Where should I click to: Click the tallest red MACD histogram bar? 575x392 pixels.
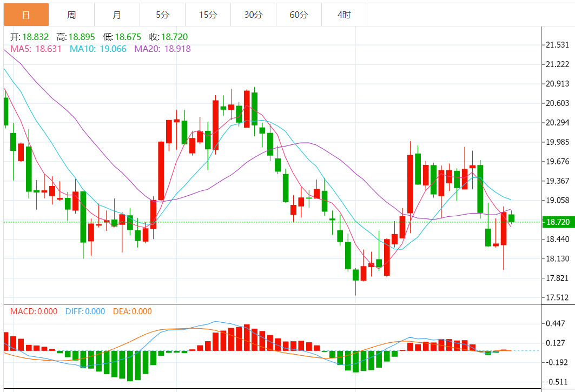[247, 338]
